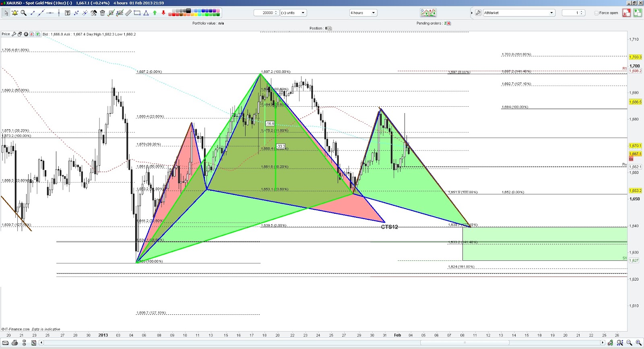Viewport: 644px width, 349px height.
Task: Click the '1,703.8 (161.80%)' Fibonacci label
Action: click(516, 54)
